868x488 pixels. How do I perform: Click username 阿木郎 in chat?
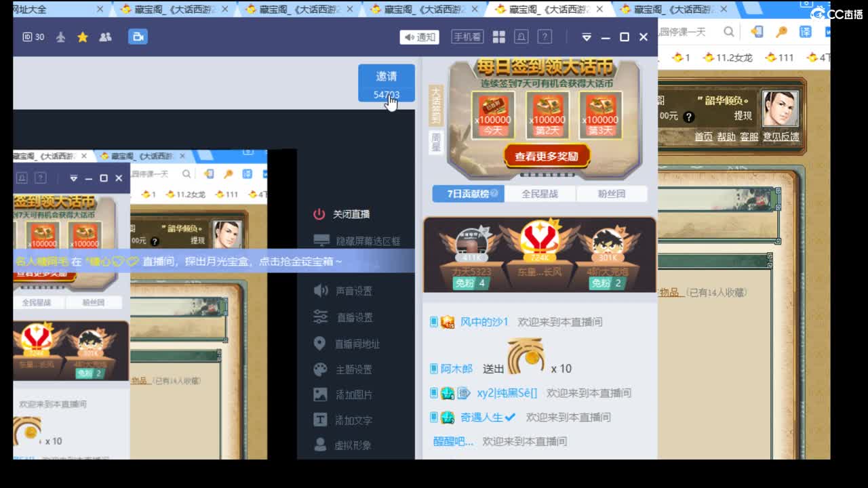(456, 369)
